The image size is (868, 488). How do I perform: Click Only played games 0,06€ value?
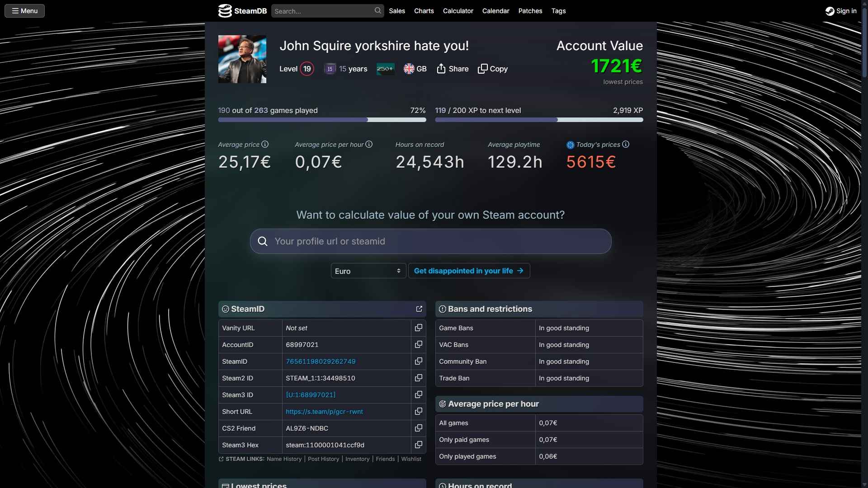pos(548,456)
